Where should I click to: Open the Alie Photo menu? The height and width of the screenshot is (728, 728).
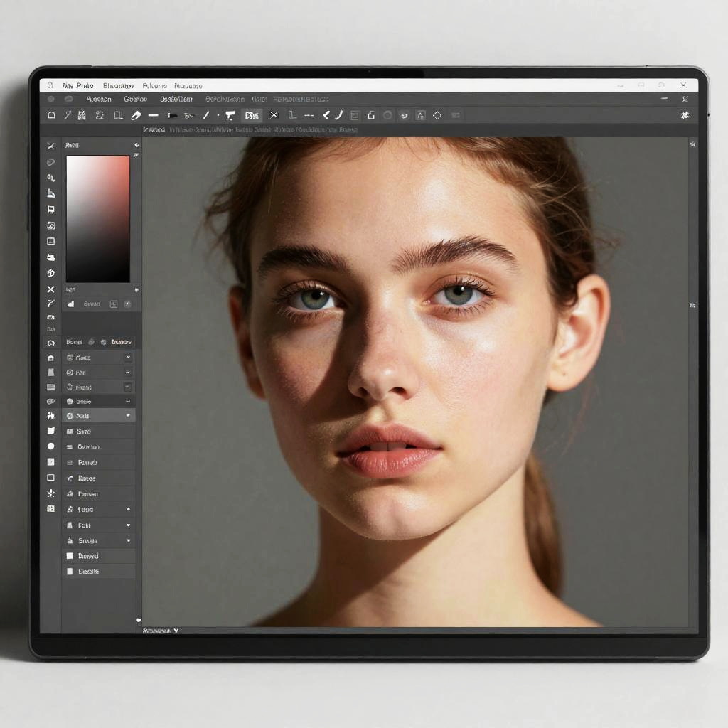[77, 86]
